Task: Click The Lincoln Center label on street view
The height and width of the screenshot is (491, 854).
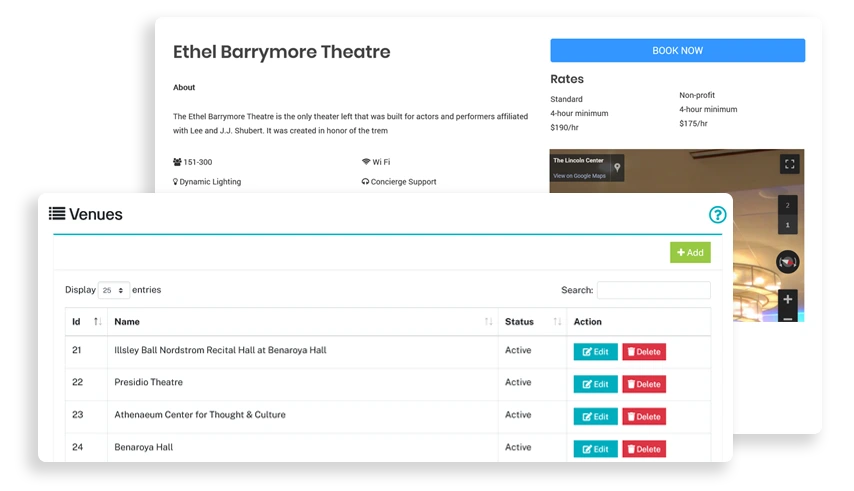Action: pyautogui.click(x=578, y=161)
